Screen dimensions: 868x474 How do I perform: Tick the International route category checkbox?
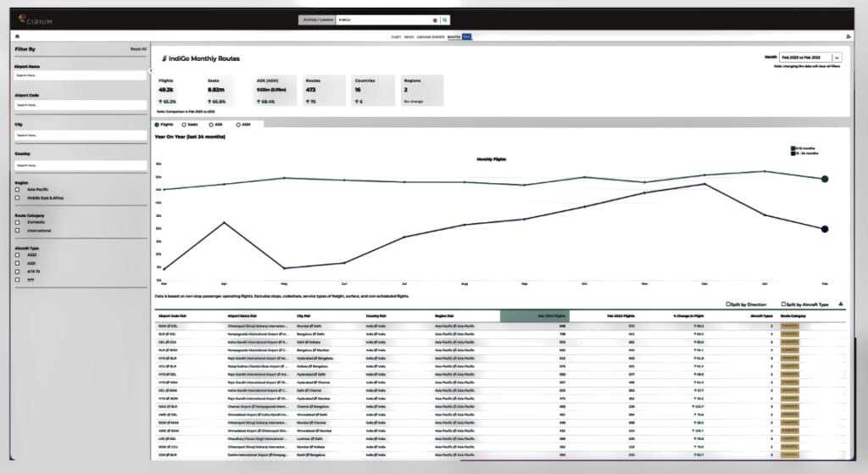click(x=18, y=231)
